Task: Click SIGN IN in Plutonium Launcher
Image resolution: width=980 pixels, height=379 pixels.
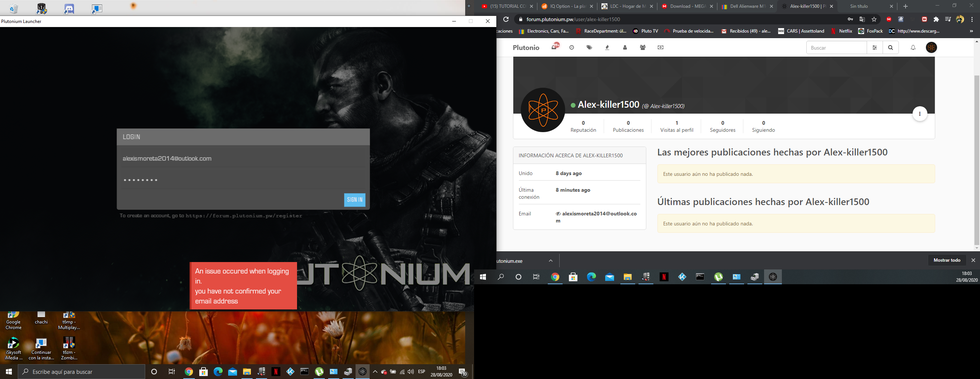Action: (x=354, y=200)
